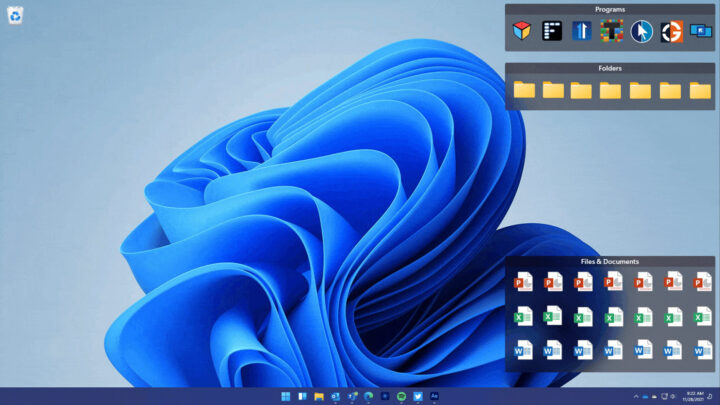Select the Programs fence title bar

pyautogui.click(x=610, y=9)
